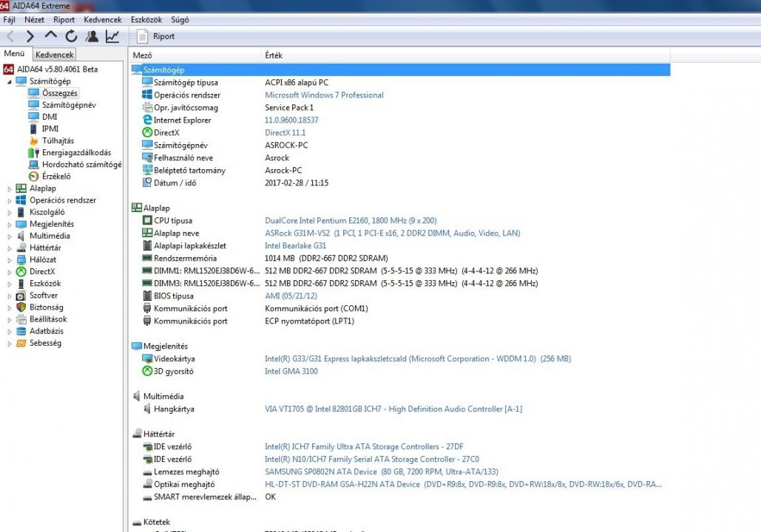Select Érzékelő sensor icon in the tree
The width and height of the screenshot is (761, 532).
click(33, 176)
